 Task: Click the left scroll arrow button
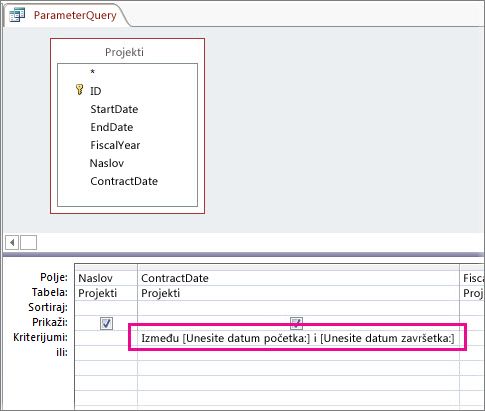[12, 242]
